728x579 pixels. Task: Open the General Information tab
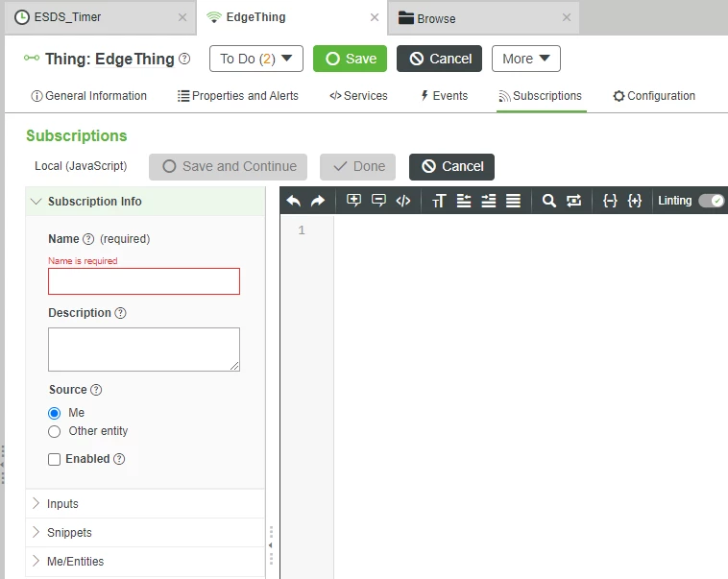(x=88, y=96)
